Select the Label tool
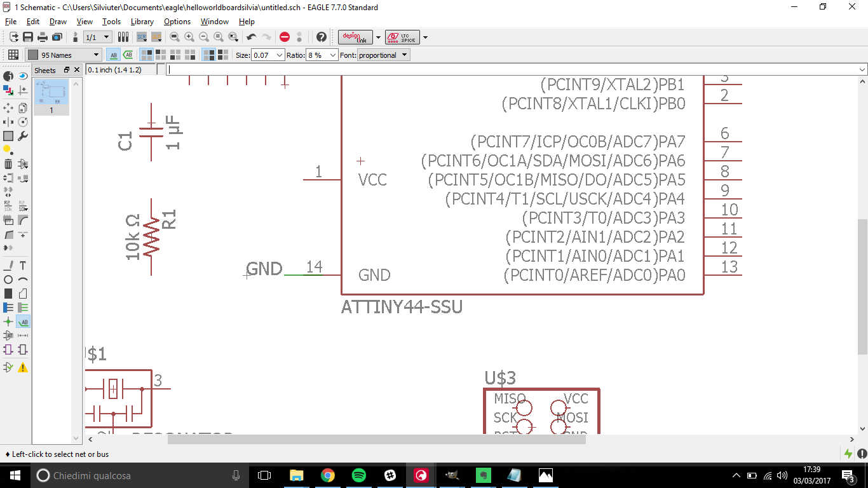The image size is (868, 488). pos(23,322)
